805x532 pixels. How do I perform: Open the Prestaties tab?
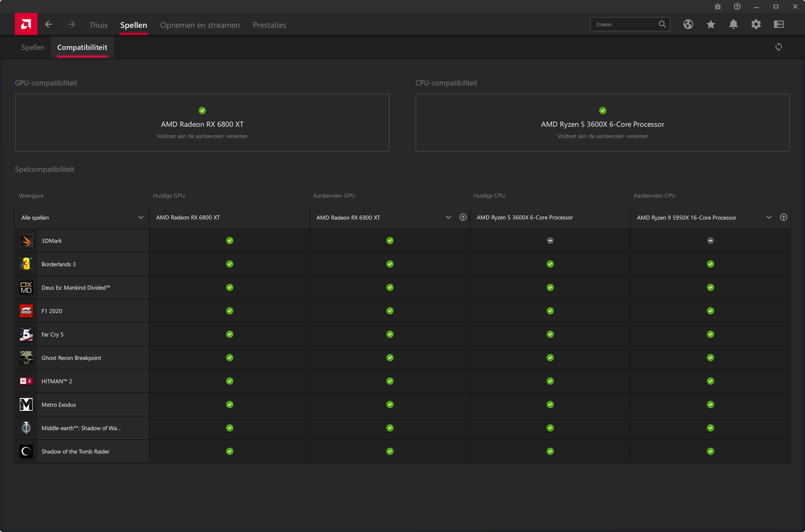point(269,25)
